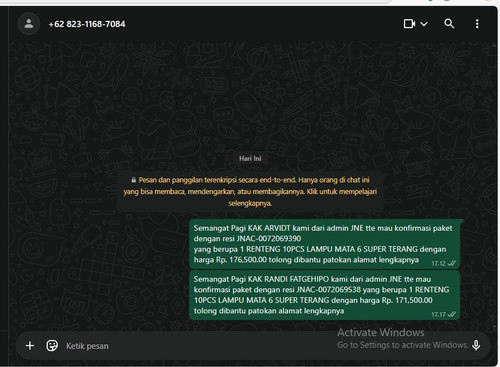
Task: Open the emoji and sticker picker
Action: 52,346
